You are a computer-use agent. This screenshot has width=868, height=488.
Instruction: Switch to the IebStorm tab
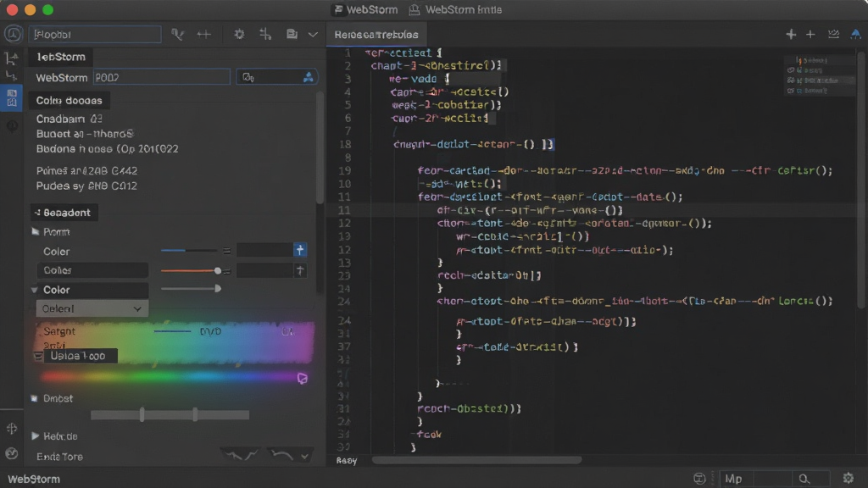tap(61, 57)
